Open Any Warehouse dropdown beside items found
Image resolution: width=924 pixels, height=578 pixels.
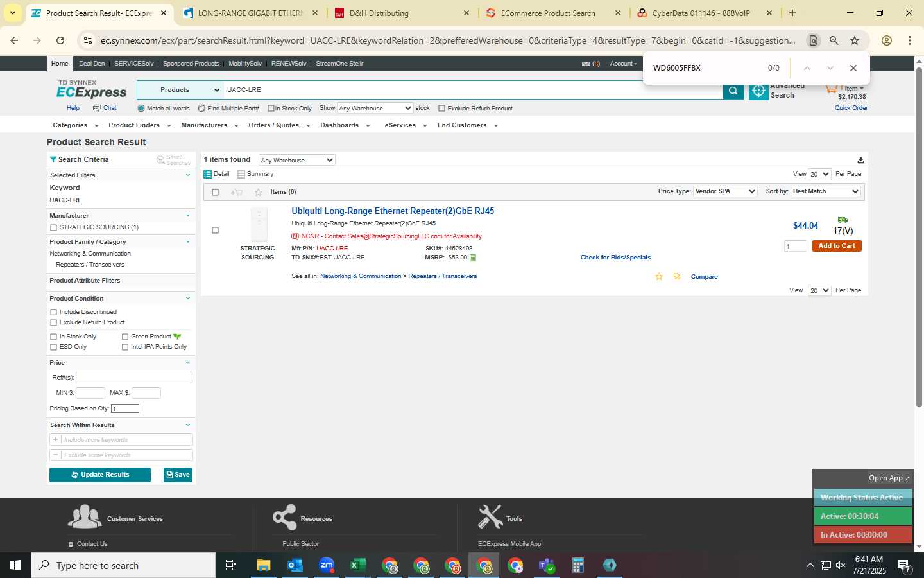tap(296, 160)
